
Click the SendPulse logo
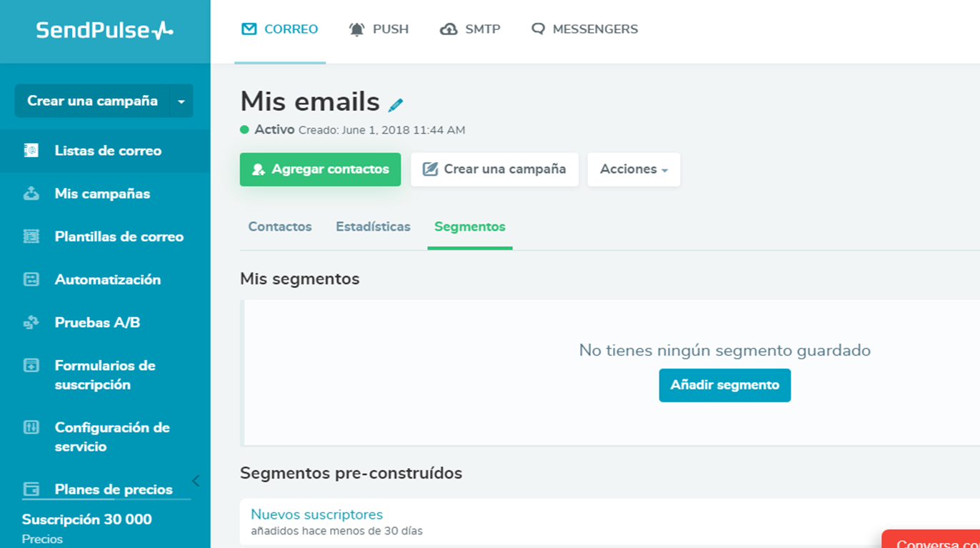tap(104, 30)
